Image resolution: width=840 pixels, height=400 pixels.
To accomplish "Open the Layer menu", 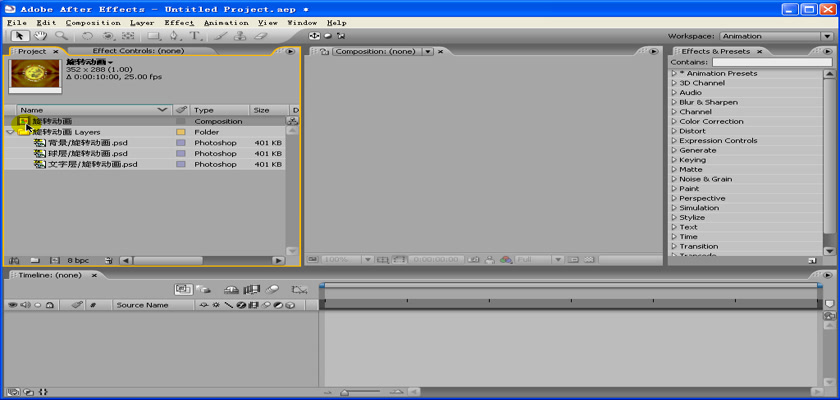I will pos(142,23).
